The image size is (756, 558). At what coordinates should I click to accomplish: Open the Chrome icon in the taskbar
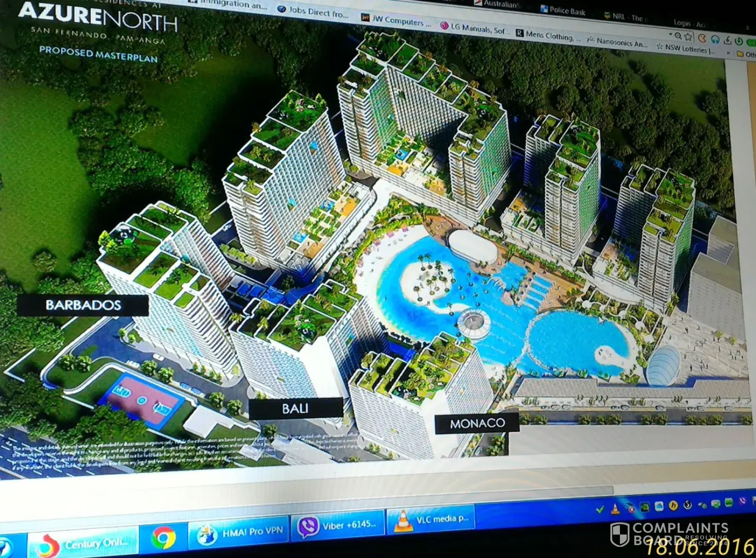pos(163,538)
